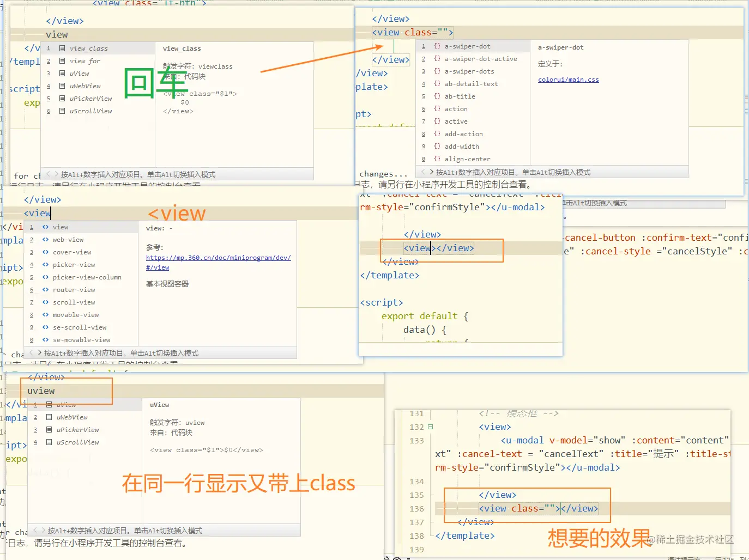Click the "定义于:" label

[551, 64]
